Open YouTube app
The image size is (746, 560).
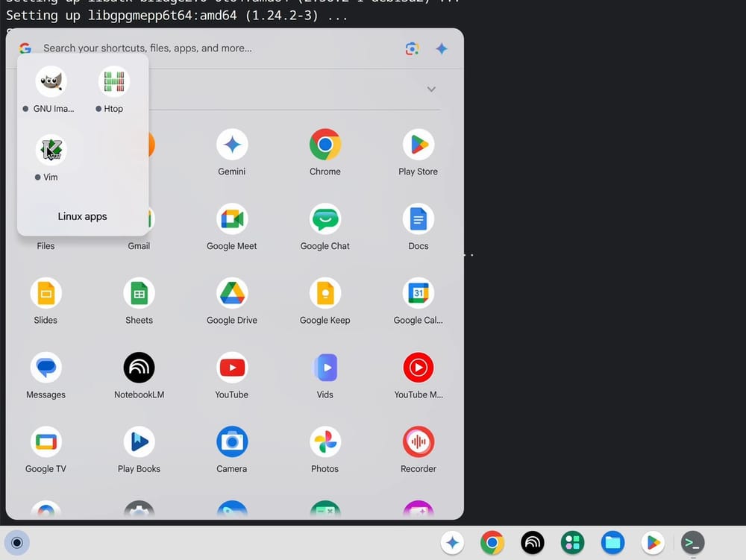tap(232, 368)
